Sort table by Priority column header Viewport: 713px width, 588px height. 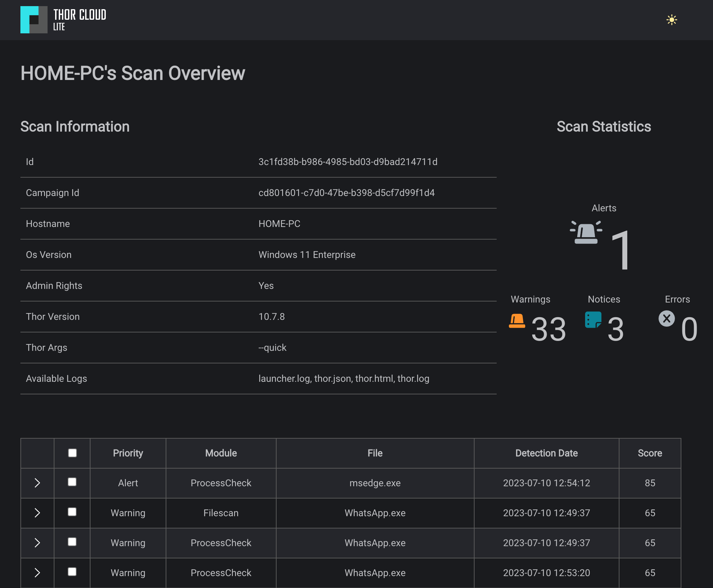click(128, 453)
